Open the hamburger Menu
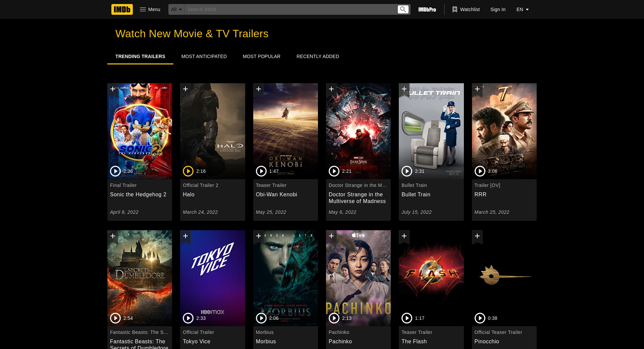 (150, 9)
